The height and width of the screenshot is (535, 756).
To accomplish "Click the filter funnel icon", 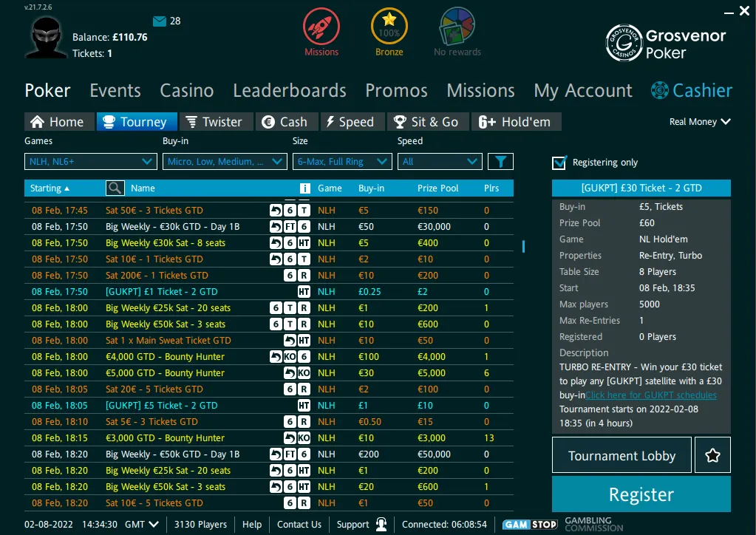I will tap(500, 162).
